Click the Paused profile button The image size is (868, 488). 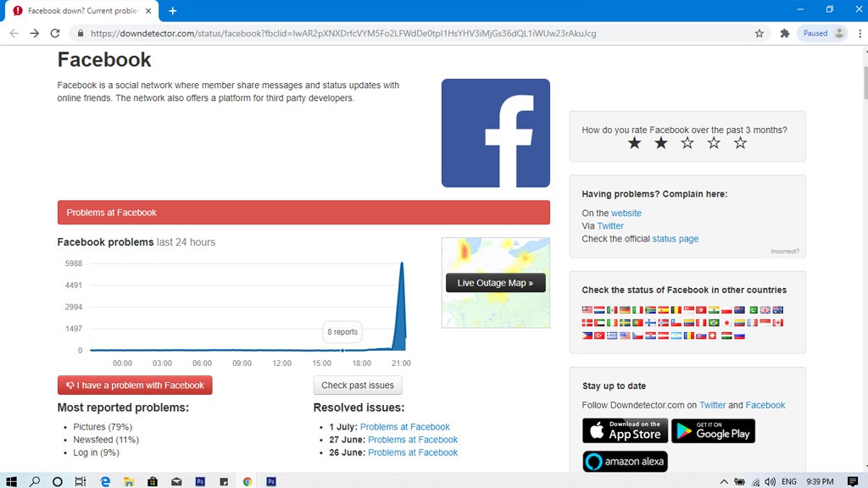point(822,33)
